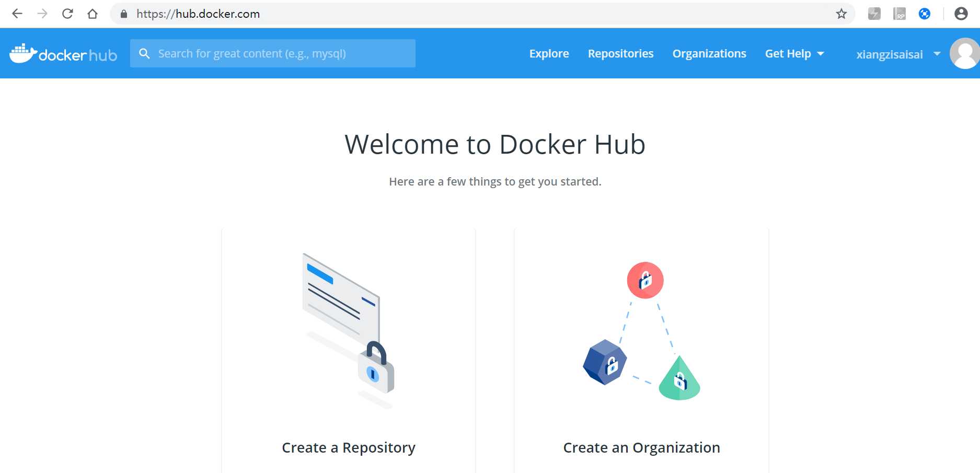The height and width of the screenshot is (473, 980).
Task: Click the user avatar picture
Action: click(964, 53)
